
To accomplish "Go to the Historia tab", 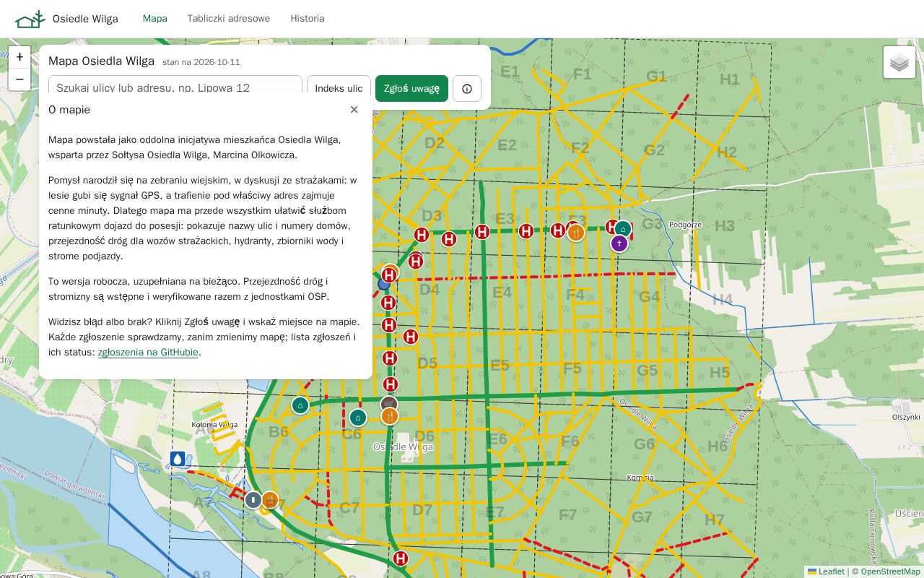I will (x=308, y=19).
